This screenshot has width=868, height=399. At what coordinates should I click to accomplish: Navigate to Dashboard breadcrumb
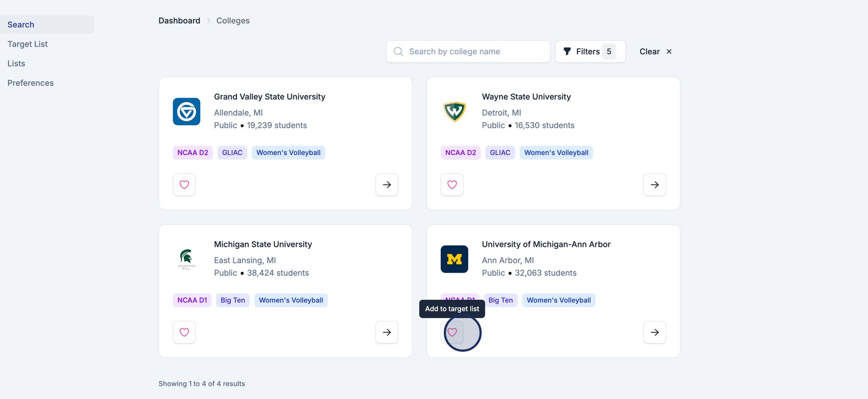[x=179, y=21]
